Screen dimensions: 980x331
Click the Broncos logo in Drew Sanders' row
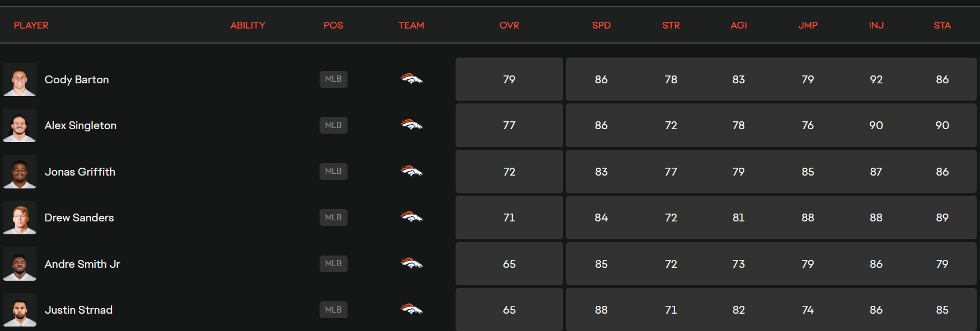point(411,217)
